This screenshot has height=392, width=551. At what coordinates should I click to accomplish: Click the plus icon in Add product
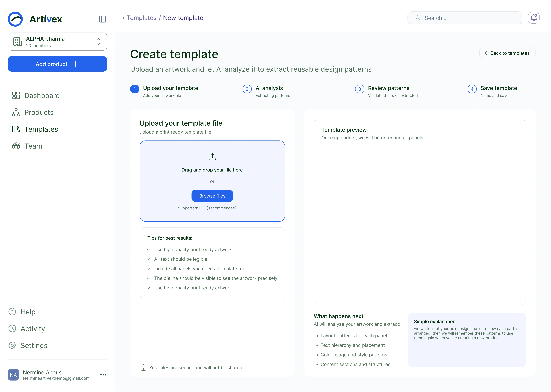click(75, 64)
